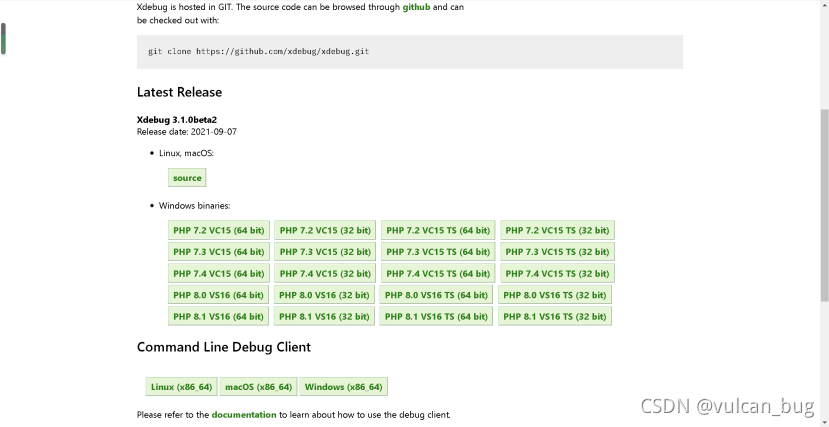Download PHP 8.1 VS16 TS (32 bit)
The image size is (829, 427).
tap(555, 316)
